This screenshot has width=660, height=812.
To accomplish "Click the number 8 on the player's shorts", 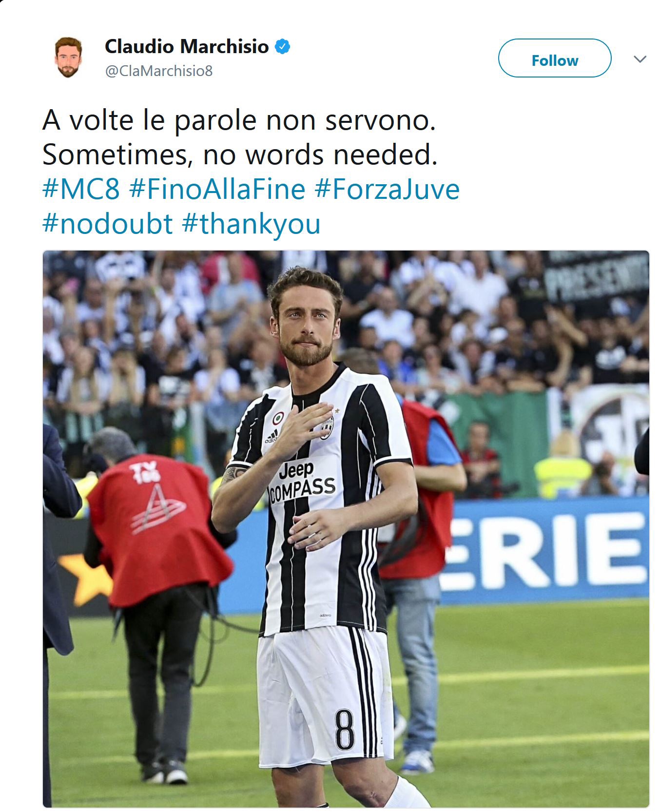I will tap(345, 730).
